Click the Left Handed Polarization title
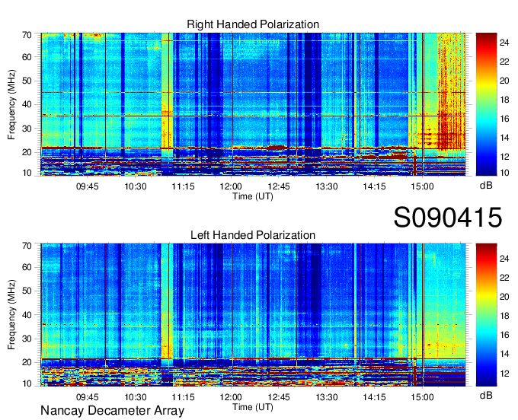This screenshot has width=518, height=420. [x=253, y=235]
